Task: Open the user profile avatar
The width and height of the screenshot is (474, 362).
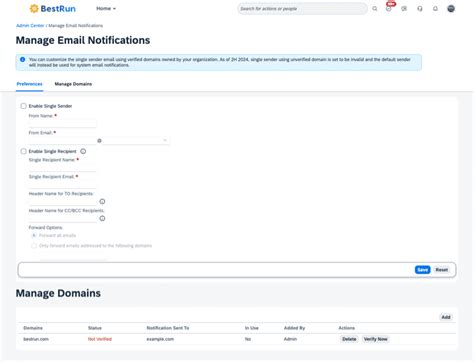Action: (x=451, y=9)
